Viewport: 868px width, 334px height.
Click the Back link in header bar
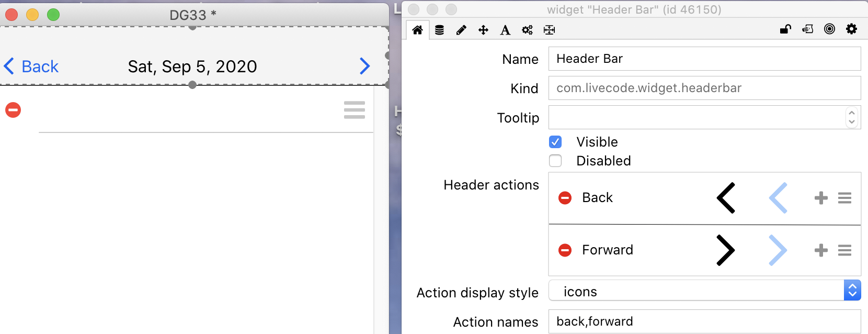31,66
